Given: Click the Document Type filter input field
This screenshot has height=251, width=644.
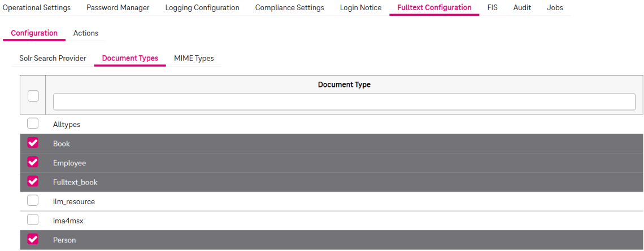Looking at the screenshot, I should (343, 102).
